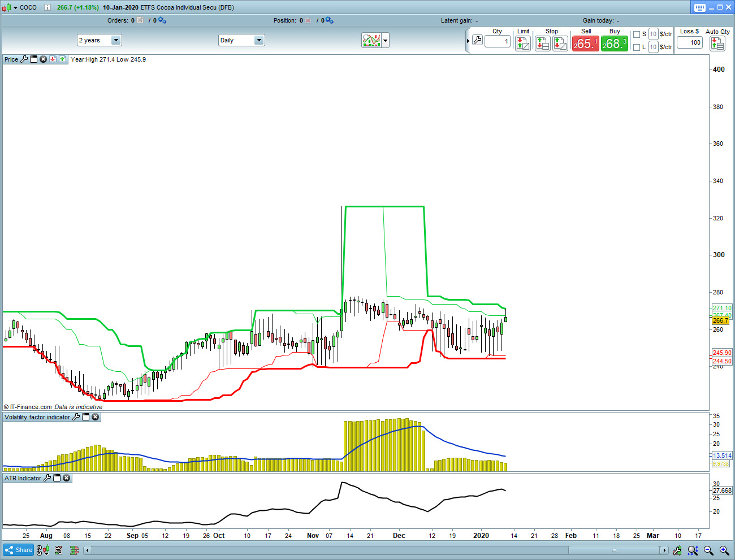735x560 pixels.
Task: Click the green Buy price button
Action: [615, 44]
